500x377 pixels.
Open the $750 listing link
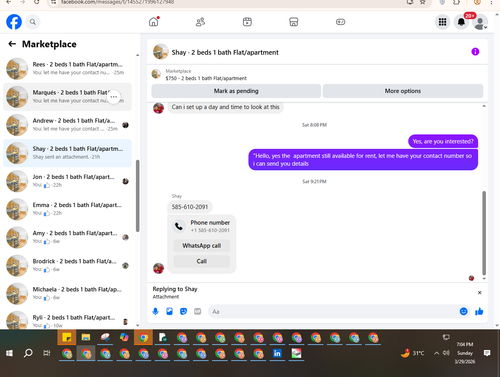(x=206, y=78)
